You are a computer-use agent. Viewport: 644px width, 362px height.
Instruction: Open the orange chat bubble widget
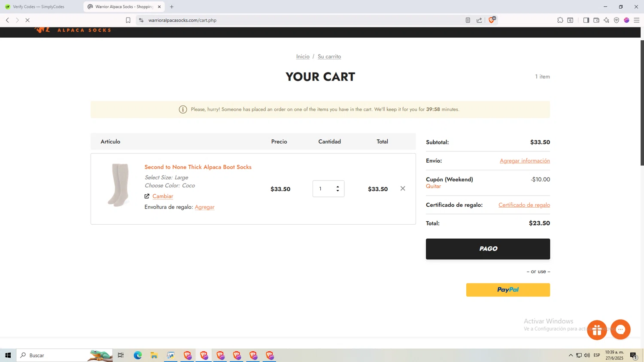(620, 329)
